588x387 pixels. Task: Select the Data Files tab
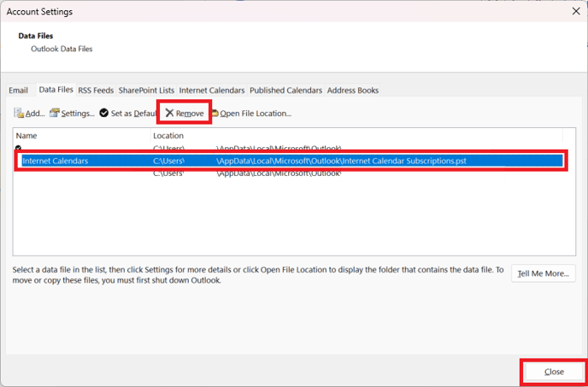tap(56, 90)
